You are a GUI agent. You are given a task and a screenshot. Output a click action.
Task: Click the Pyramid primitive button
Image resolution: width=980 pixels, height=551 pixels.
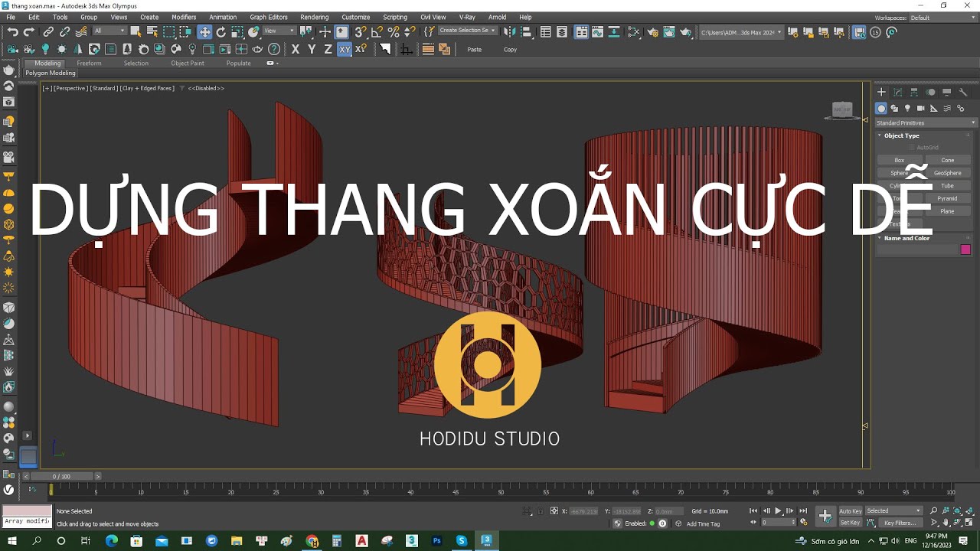(x=948, y=198)
